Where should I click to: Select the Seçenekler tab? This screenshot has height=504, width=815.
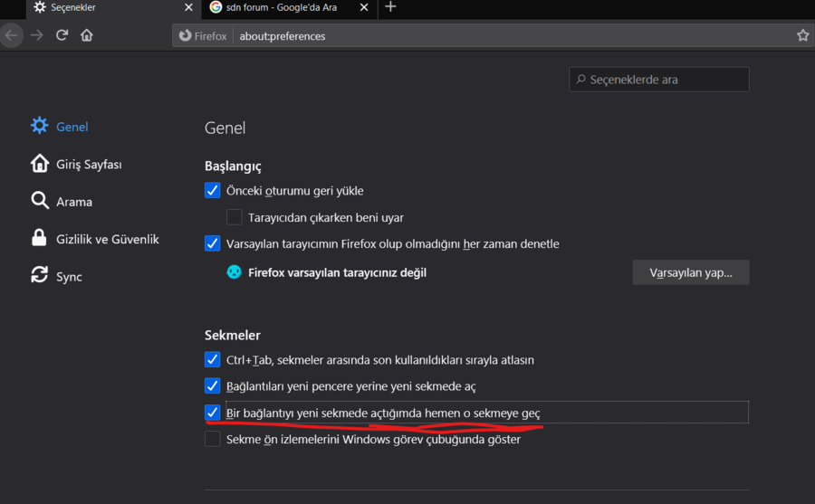click(x=100, y=7)
